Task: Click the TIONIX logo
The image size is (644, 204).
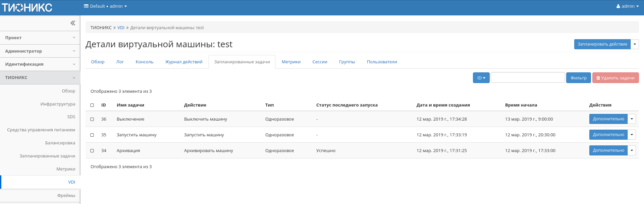Action: click(27, 7)
